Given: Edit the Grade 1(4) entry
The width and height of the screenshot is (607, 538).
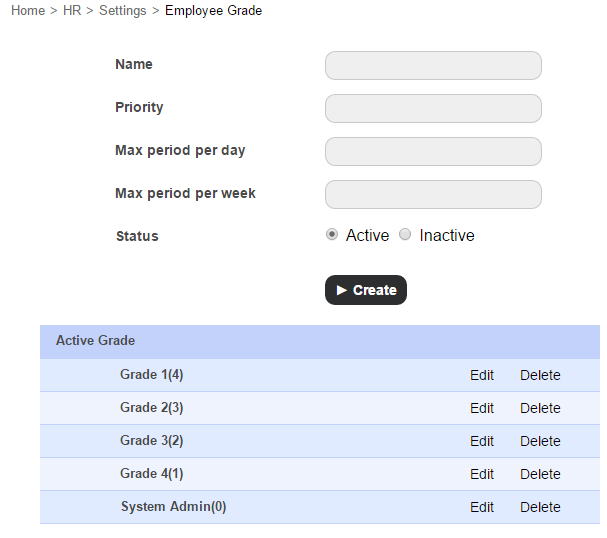Looking at the screenshot, I should 482,376.
